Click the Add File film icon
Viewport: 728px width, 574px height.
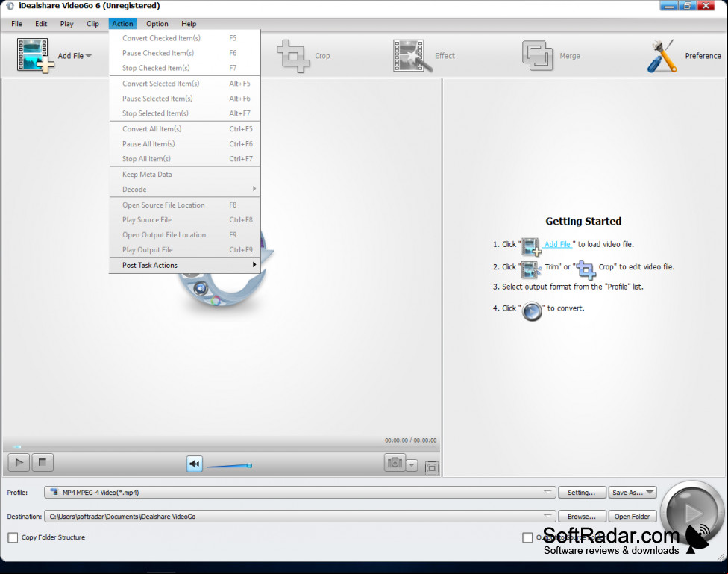pos(35,55)
